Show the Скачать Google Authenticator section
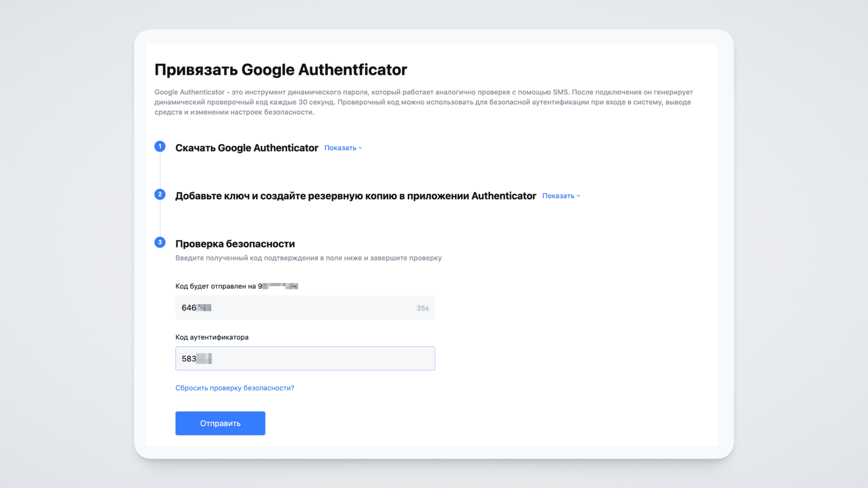The height and width of the screenshot is (488, 868). [x=340, y=148]
